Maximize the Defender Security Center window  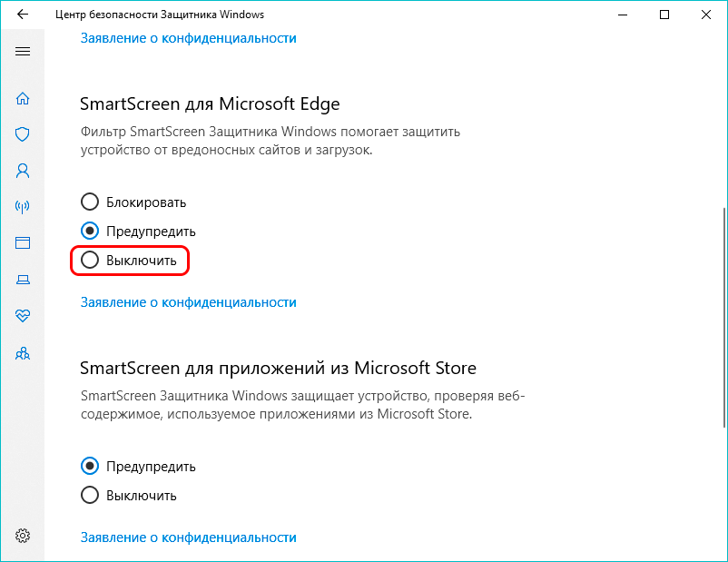pos(664,15)
